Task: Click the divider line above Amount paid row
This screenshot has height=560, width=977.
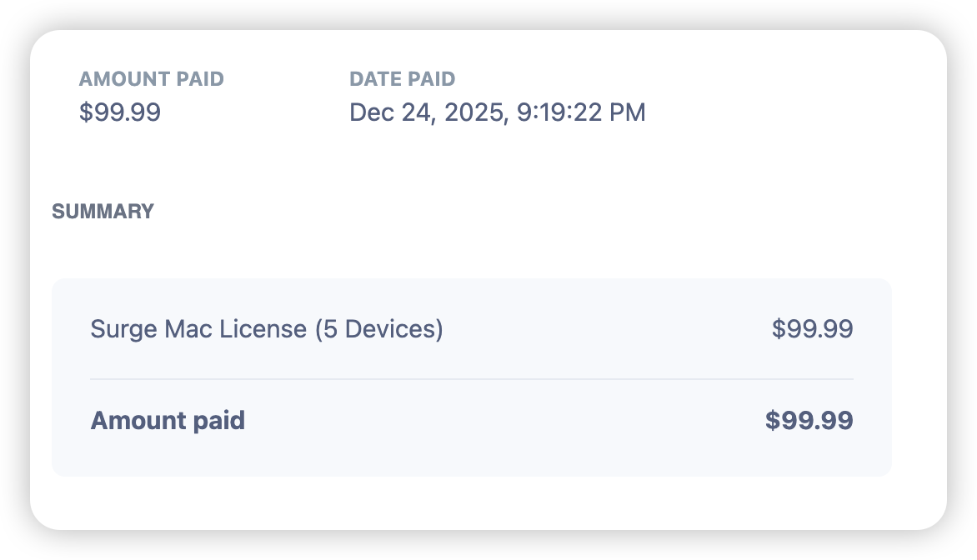Action: point(471,379)
